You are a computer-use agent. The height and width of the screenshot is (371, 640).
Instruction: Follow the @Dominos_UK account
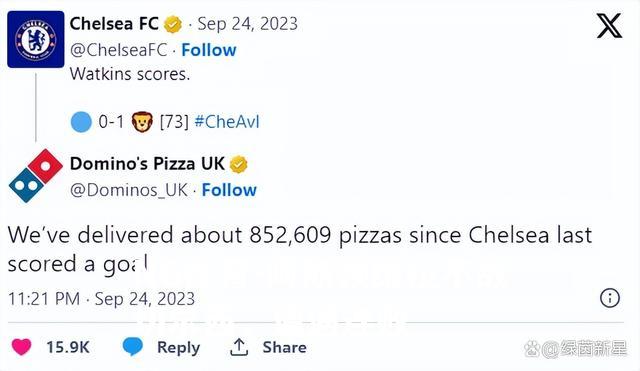[229, 190]
